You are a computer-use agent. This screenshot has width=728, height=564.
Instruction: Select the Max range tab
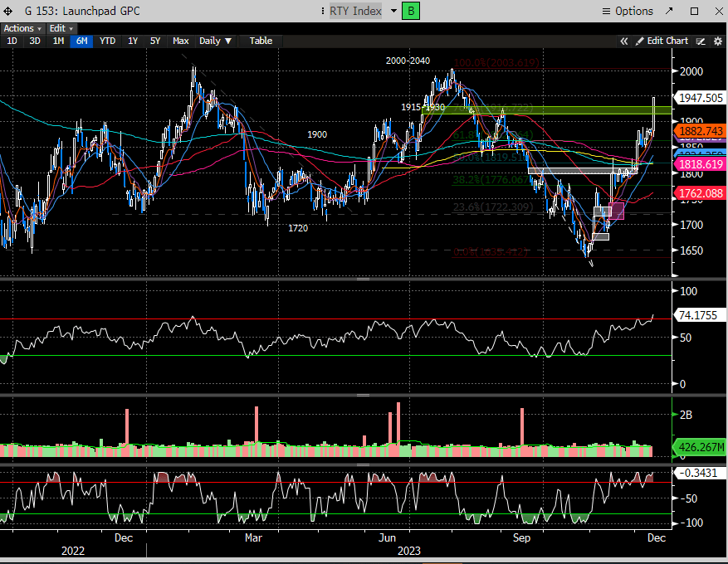click(x=180, y=41)
